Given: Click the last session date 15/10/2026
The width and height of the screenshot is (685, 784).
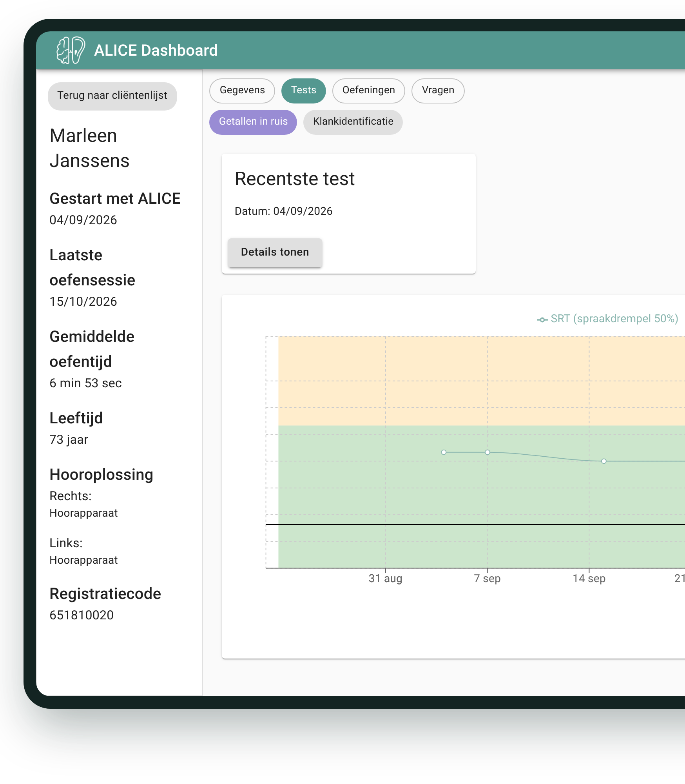Looking at the screenshot, I should click(x=83, y=302).
